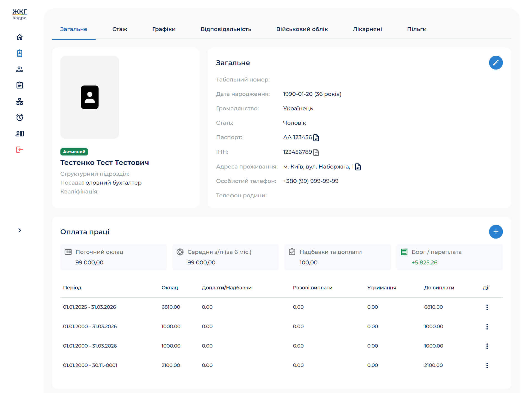Click the clipboard list sidebar icon
532x393 pixels.
click(x=19, y=85)
